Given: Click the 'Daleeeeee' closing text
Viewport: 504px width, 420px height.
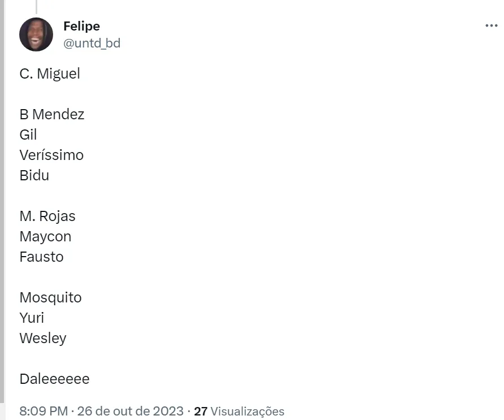Looking at the screenshot, I should point(54,379).
